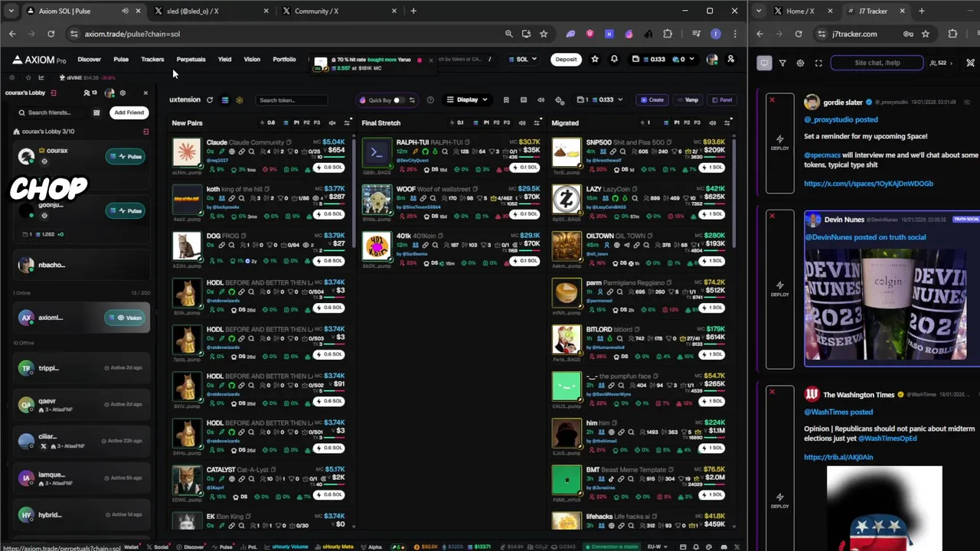Open lobby settings gear in courax's Lobby
Image resolution: width=980 pixels, height=551 pixels.
(x=122, y=93)
